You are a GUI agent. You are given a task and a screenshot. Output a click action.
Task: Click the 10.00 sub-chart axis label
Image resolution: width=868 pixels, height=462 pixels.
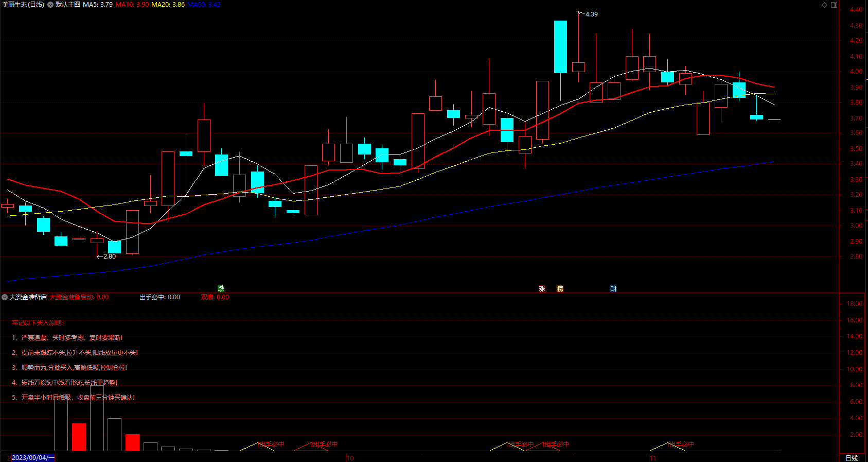point(855,369)
